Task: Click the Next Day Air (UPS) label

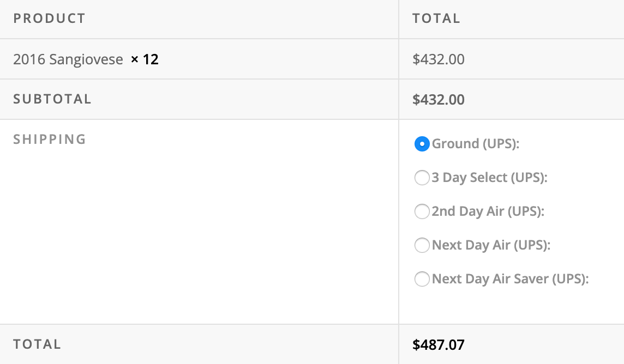Action: coord(491,245)
